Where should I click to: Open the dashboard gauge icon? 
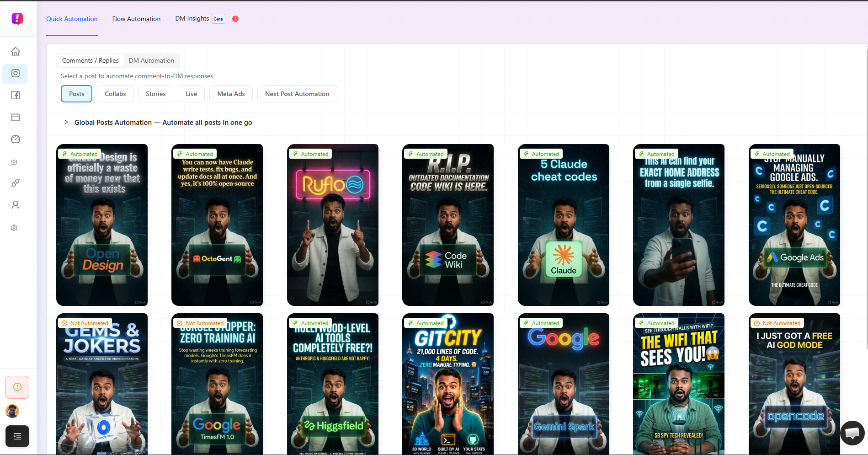(x=16, y=139)
